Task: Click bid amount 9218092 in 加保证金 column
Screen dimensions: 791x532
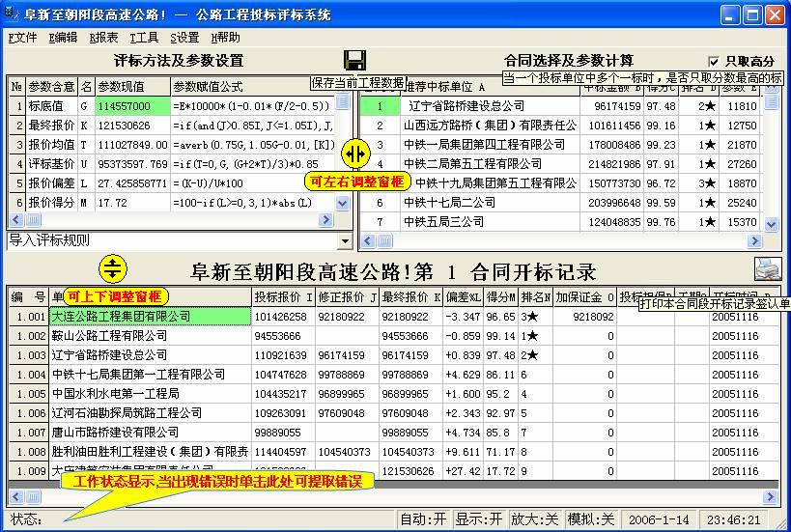Action: (x=584, y=317)
